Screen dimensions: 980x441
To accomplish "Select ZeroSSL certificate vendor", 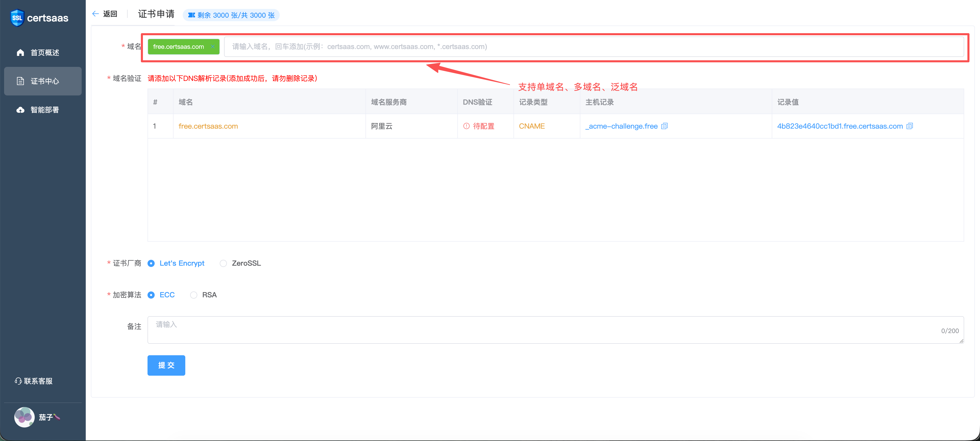I will point(240,263).
